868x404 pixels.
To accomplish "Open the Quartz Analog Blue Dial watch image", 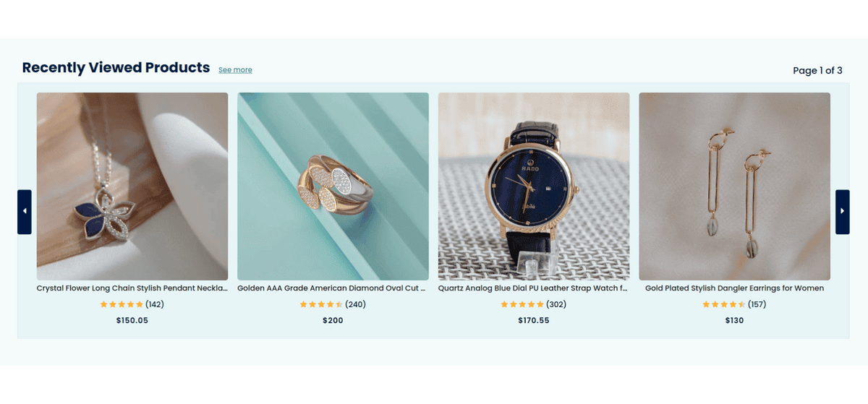I will 534,186.
